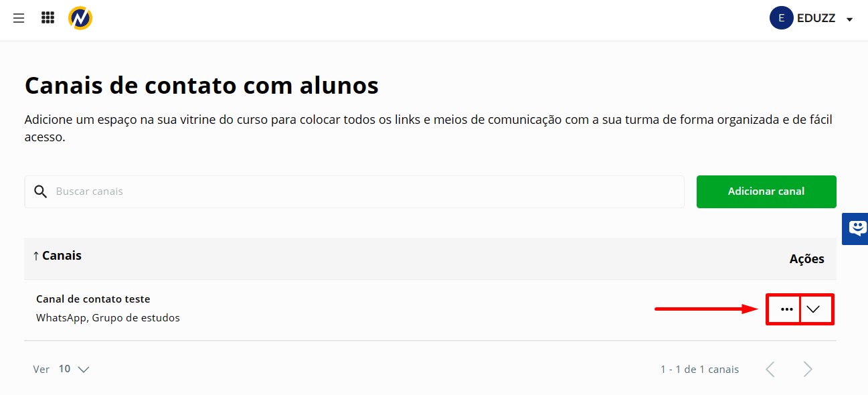Open the hamburger menu icon

pos(19,18)
